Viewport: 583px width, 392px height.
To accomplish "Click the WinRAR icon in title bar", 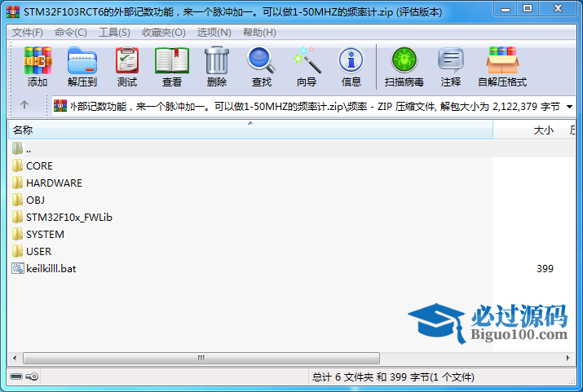I will (13, 11).
